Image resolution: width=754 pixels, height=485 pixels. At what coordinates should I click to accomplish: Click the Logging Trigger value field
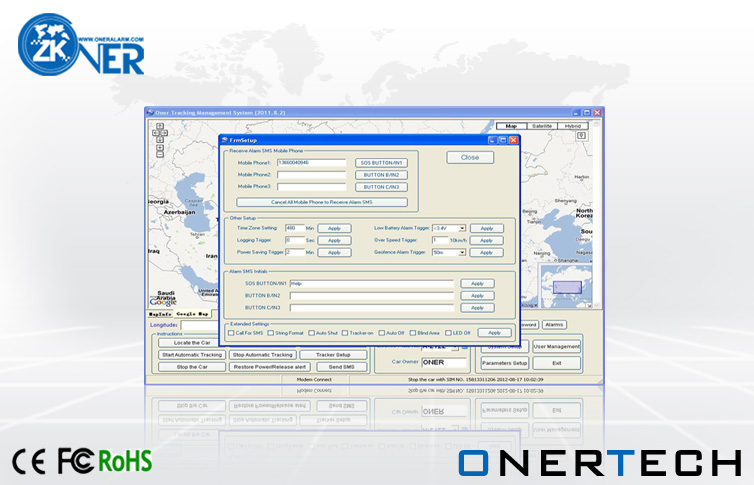pyautogui.click(x=295, y=240)
